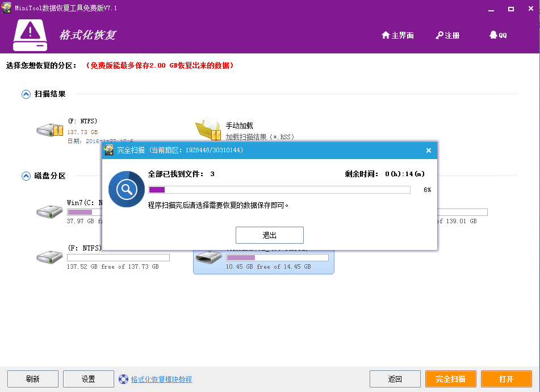Collapse the 扫描结果 section chevron
This screenshot has width=540, height=392.
(x=26, y=94)
